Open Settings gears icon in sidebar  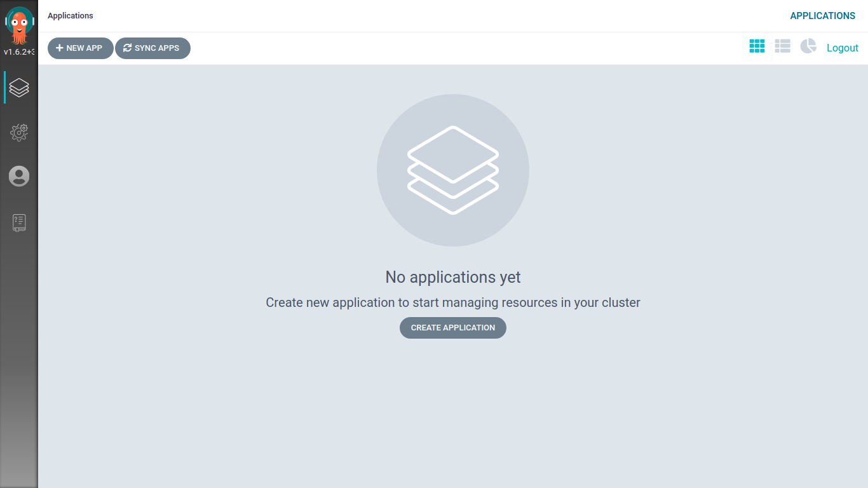(19, 132)
